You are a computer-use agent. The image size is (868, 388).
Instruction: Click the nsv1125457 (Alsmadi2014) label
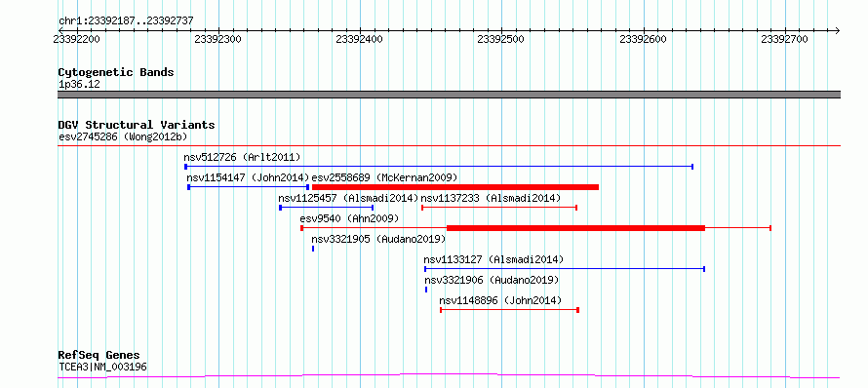348,198
